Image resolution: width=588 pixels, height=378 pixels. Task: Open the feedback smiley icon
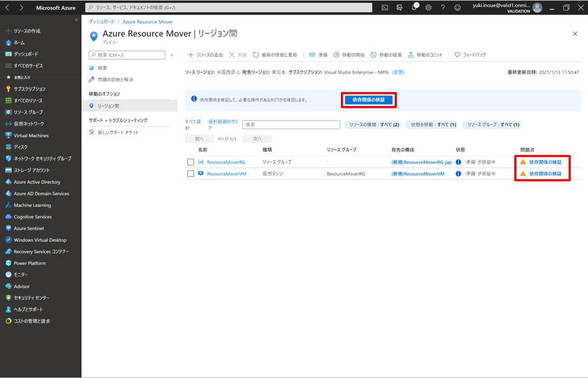coord(458,8)
